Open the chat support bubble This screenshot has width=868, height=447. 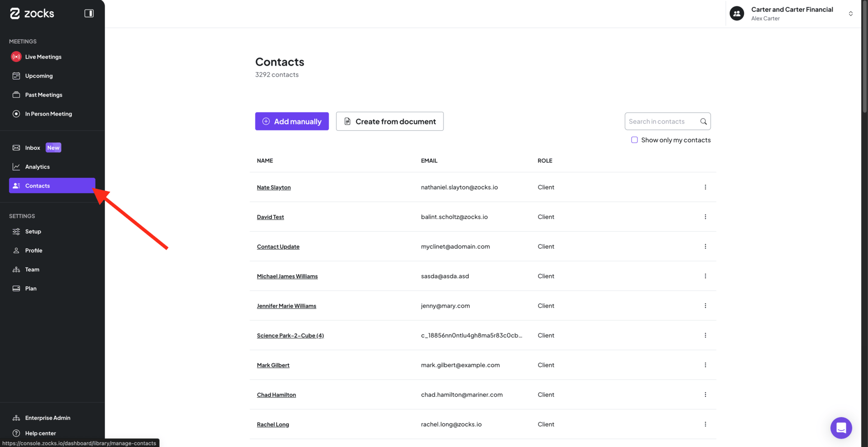pyautogui.click(x=841, y=428)
